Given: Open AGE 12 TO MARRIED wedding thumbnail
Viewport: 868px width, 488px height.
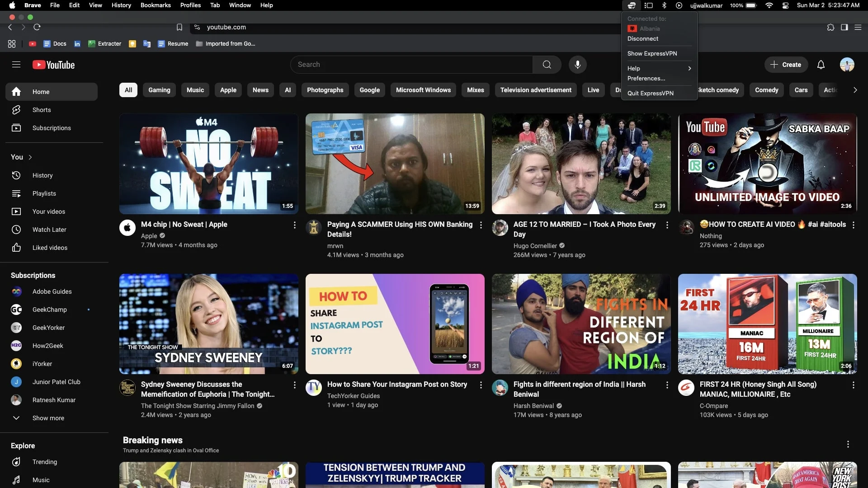Looking at the screenshot, I should point(581,164).
